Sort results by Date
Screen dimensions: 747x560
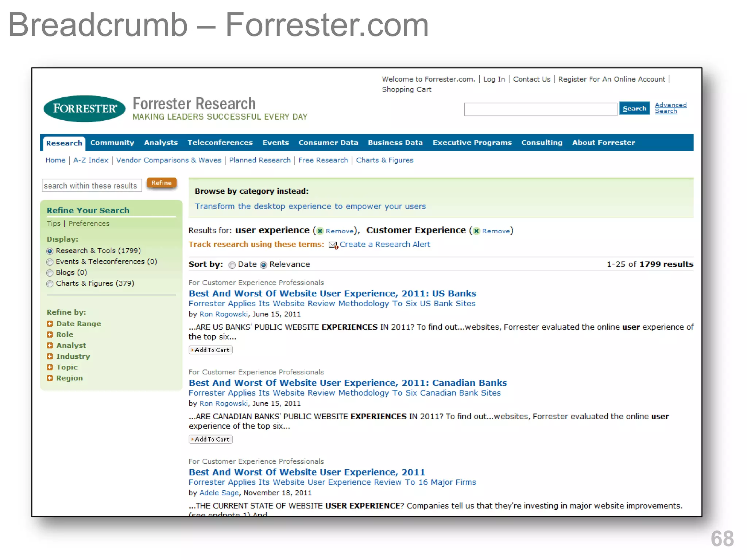(232, 265)
